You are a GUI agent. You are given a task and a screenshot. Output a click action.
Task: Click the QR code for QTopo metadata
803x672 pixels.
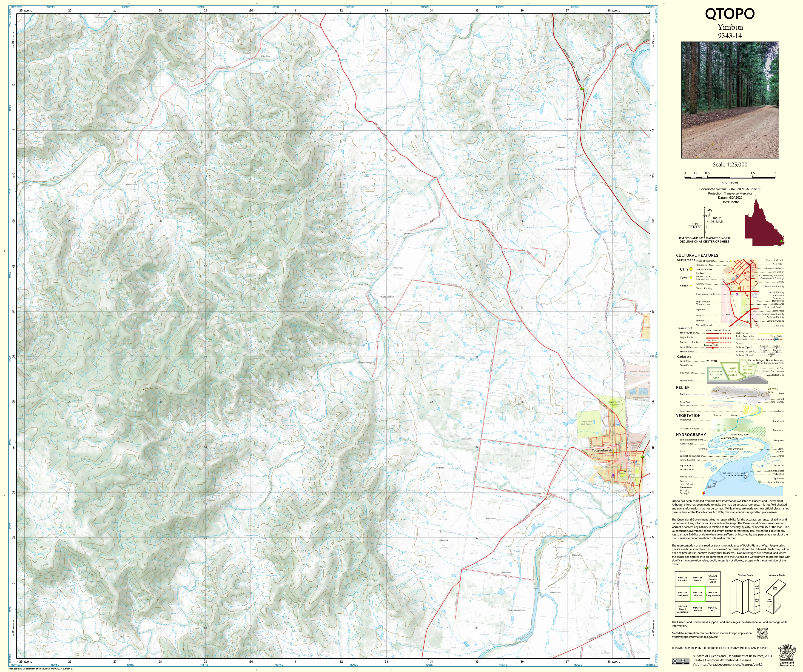pyautogui.click(x=763, y=633)
